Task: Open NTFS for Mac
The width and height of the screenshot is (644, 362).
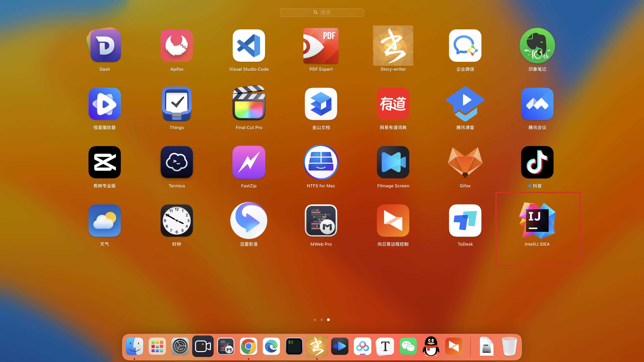Action: click(x=321, y=162)
